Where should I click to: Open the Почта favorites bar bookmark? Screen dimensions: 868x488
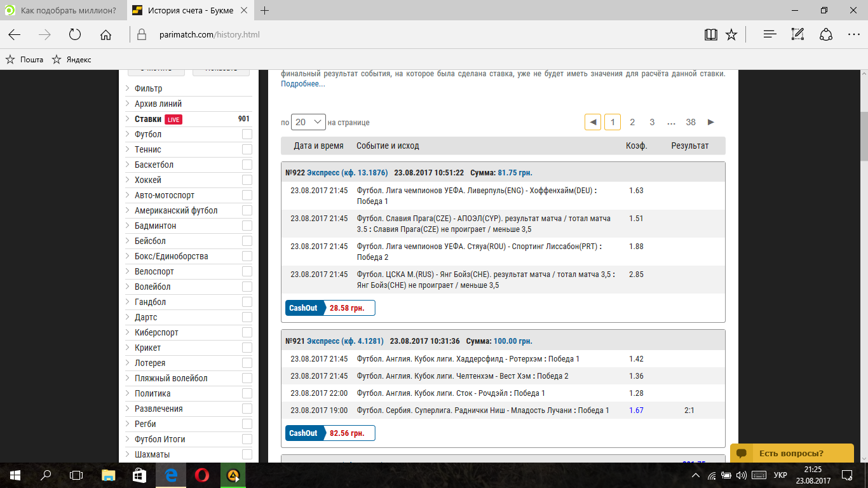click(x=25, y=60)
